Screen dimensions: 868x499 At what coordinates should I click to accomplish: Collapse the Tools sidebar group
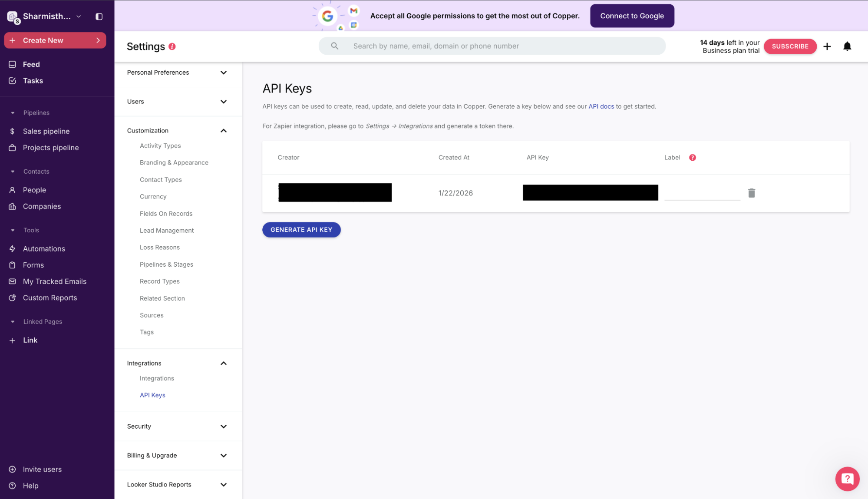(x=13, y=230)
